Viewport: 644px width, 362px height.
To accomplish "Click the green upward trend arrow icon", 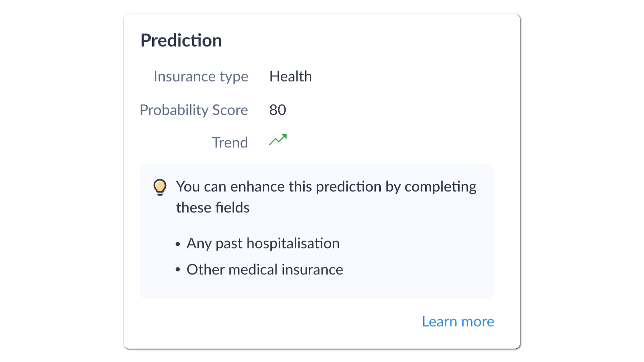I will [278, 140].
